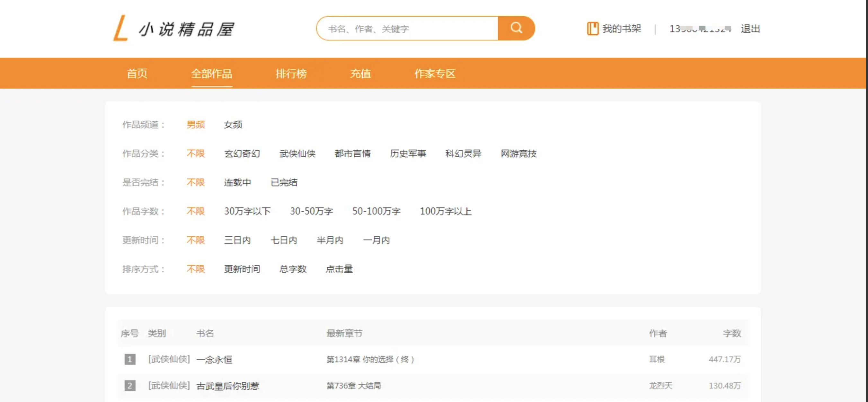Select 不限 for 更新时间
This screenshot has width=868, height=402.
(x=196, y=240)
